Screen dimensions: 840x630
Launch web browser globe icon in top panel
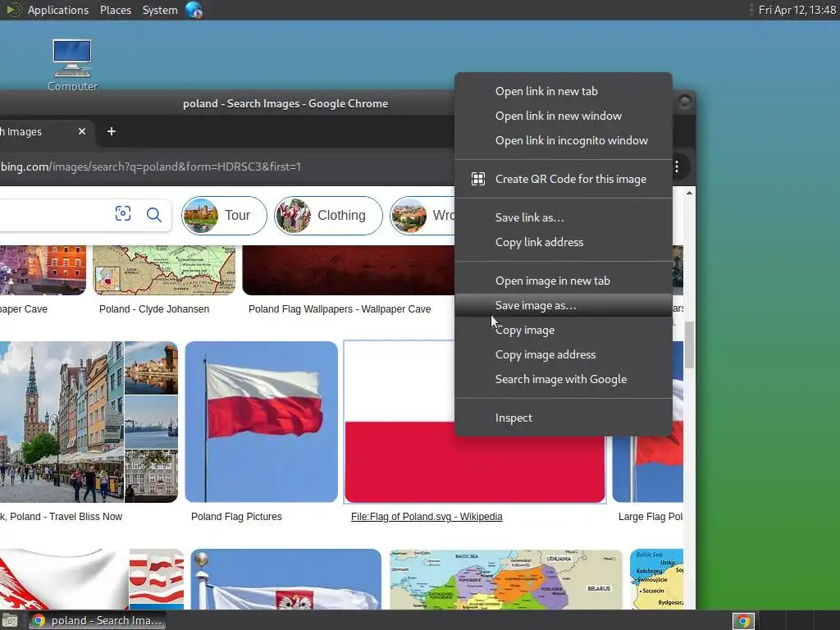[x=194, y=10]
